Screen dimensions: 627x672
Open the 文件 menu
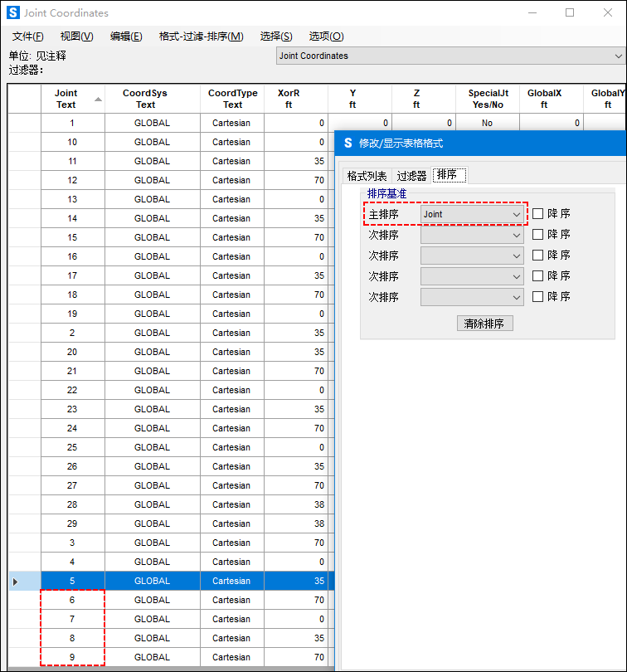(28, 37)
